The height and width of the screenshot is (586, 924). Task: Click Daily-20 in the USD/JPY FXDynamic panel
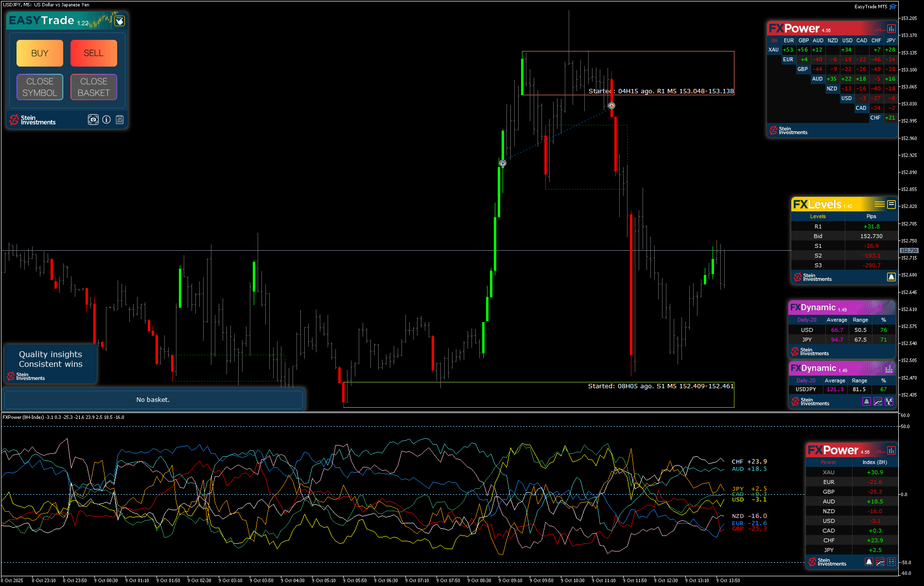click(x=807, y=320)
